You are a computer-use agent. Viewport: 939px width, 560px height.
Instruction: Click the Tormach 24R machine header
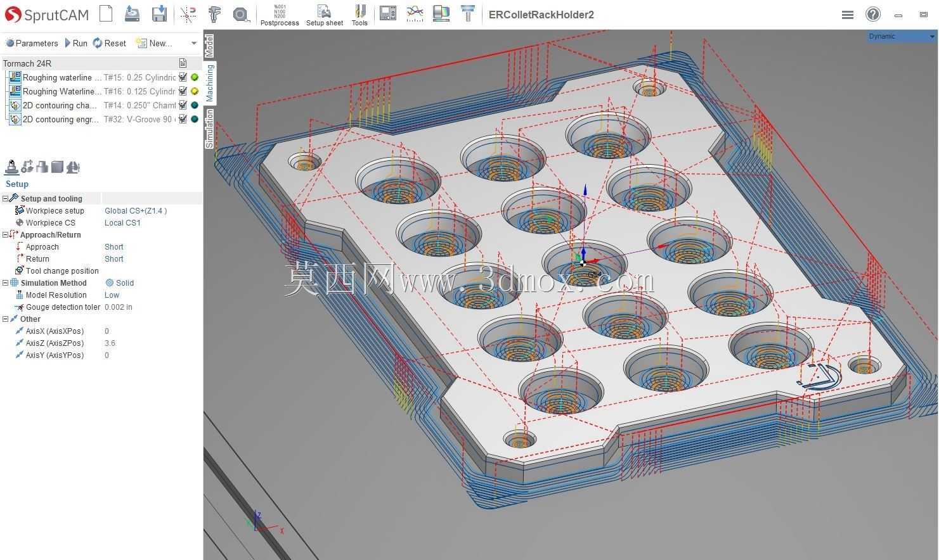(x=27, y=63)
